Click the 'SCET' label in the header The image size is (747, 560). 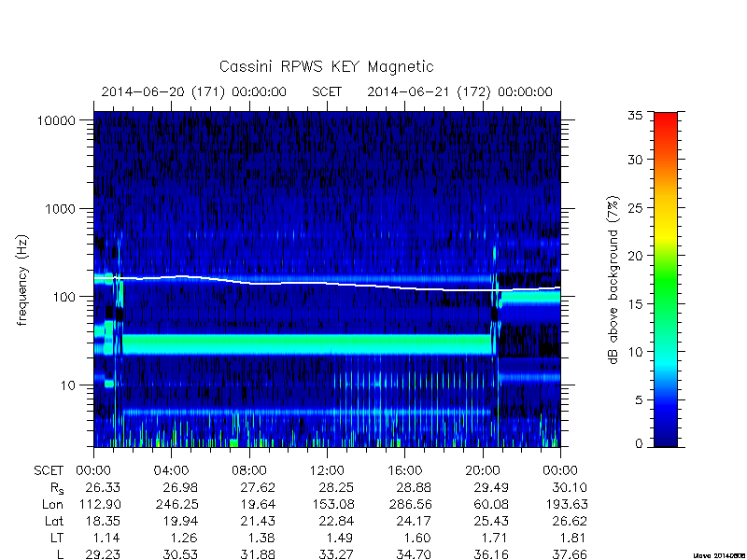tap(327, 91)
